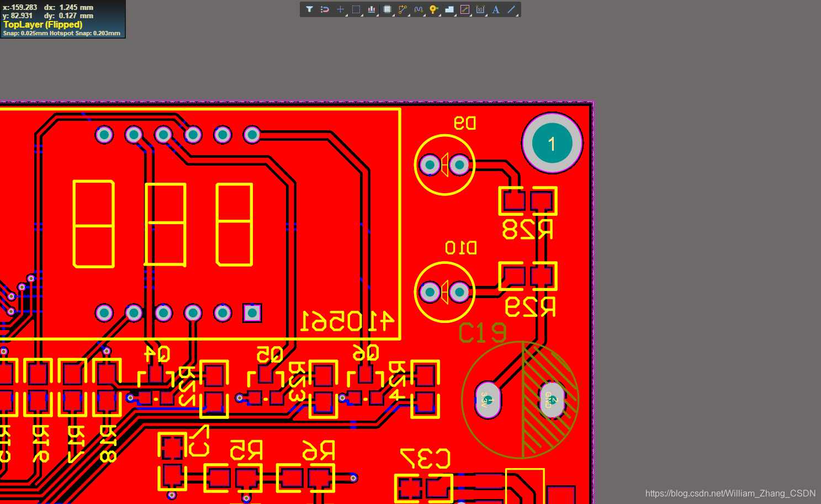Viewport: 821px width, 504px height.
Task: Choose the Place Dimension tool
Action: click(480, 9)
